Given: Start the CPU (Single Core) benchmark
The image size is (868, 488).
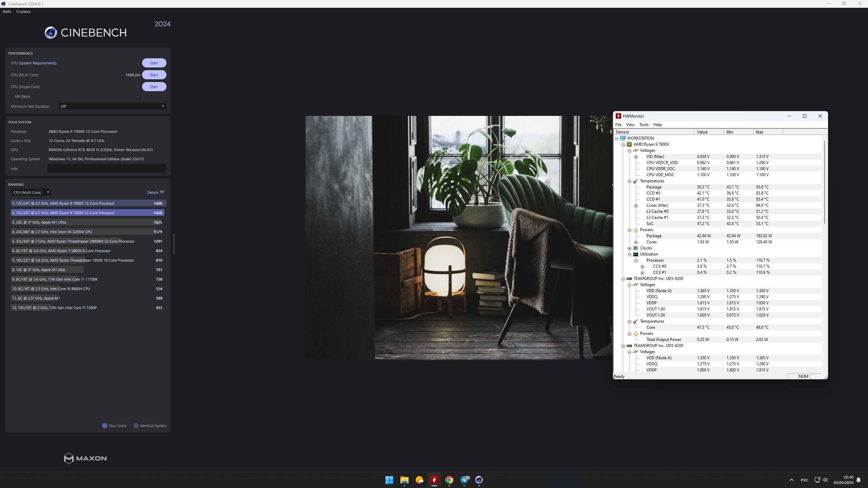Looking at the screenshot, I should [154, 87].
